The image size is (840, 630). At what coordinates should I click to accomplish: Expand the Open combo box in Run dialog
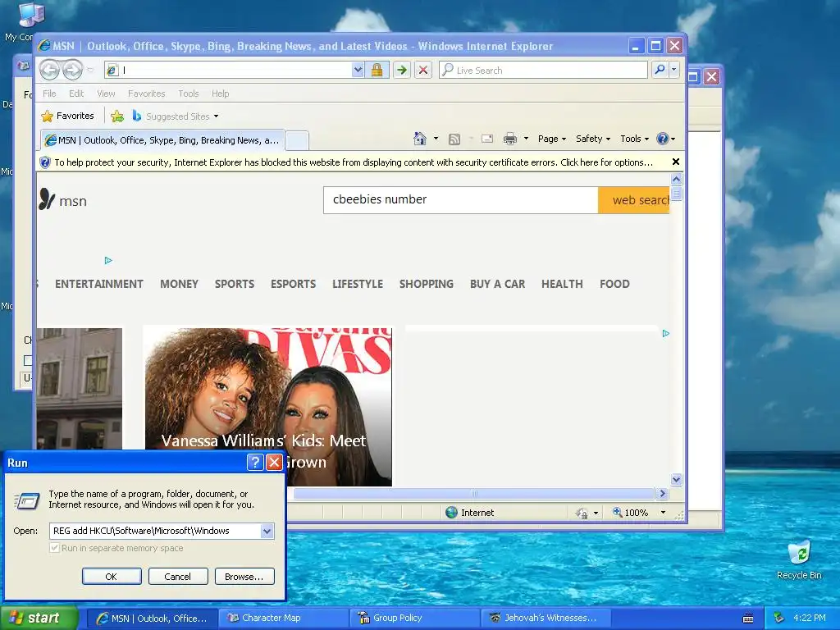click(x=267, y=531)
